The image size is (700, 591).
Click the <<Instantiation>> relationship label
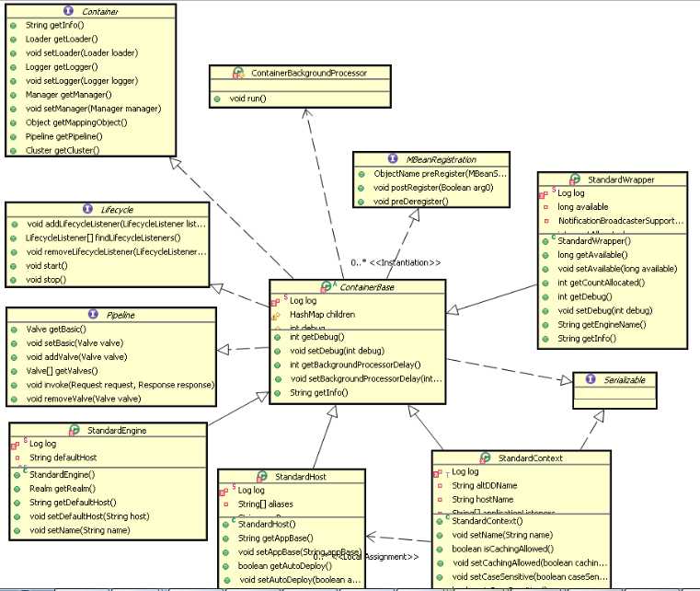405,262
